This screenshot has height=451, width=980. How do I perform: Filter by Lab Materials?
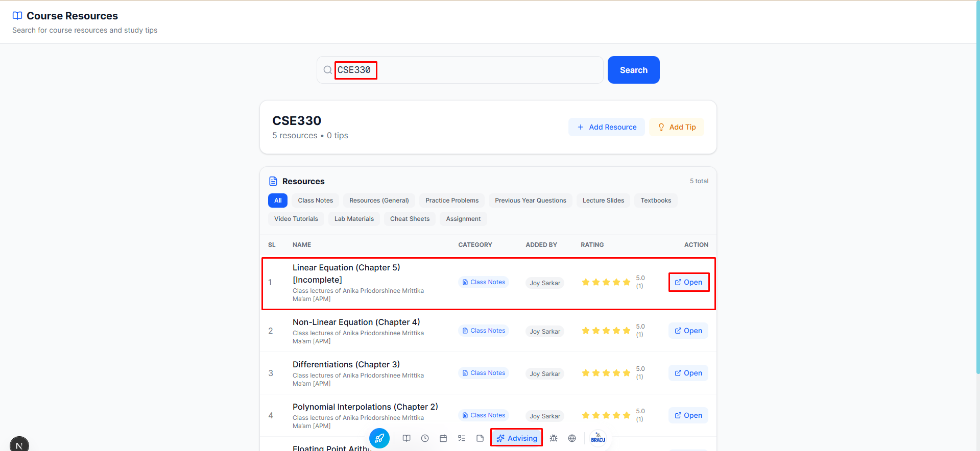pyautogui.click(x=354, y=219)
